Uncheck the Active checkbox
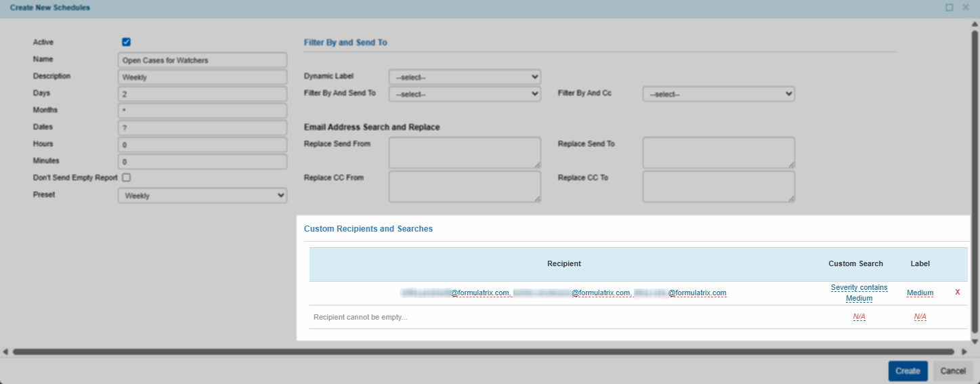The width and height of the screenshot is (980, 384). (126, 42)
